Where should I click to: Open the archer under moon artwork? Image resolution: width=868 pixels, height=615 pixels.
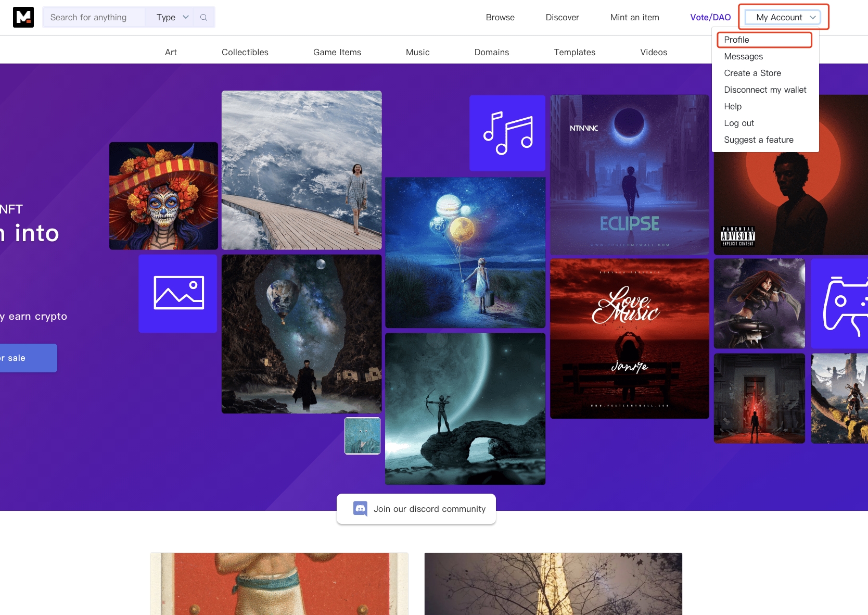pyautogui.click(x=465, y=409)
